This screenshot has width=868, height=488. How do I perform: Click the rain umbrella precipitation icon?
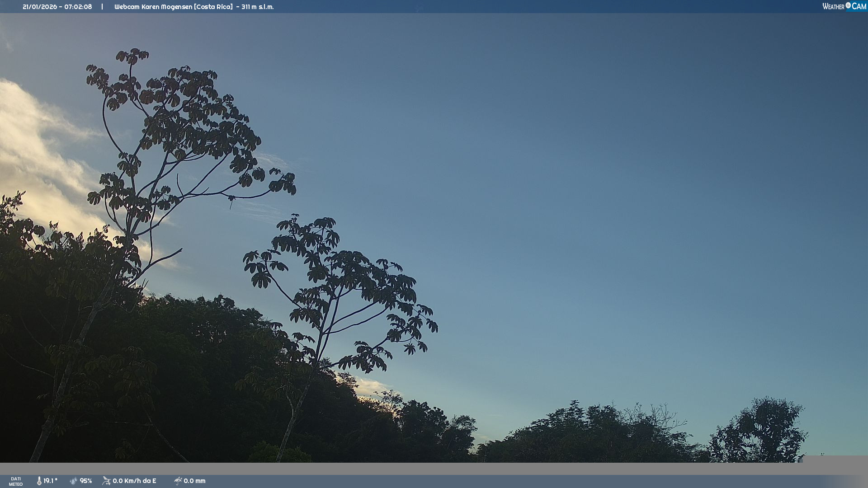click(x=178, y=481)
